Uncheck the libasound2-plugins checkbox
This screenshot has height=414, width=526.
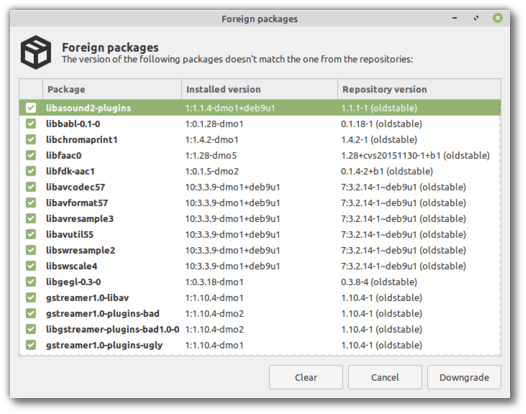(31, 108)
